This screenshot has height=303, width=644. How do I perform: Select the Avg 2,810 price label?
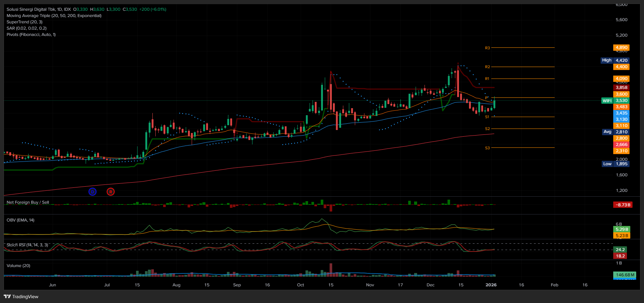[x=615, y=132]
